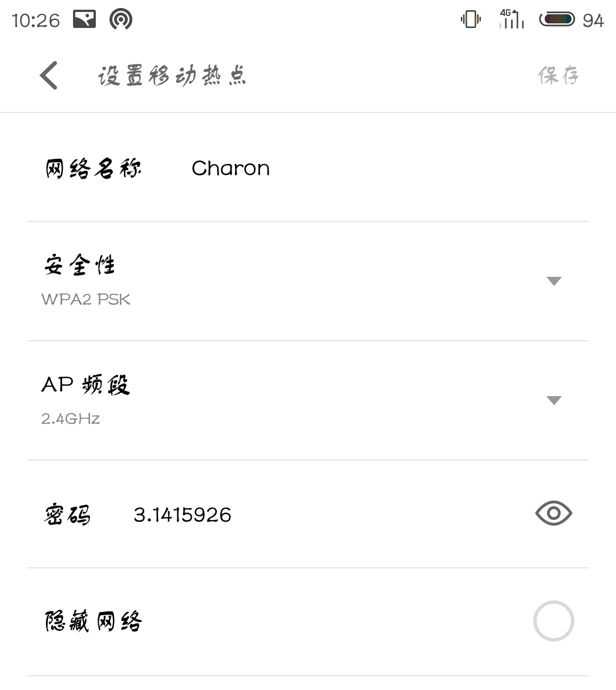Image resolution: width=616 pixels, height=690 pixels.
Task: Tap the 网络名称 label
Action: pos(94,168)
